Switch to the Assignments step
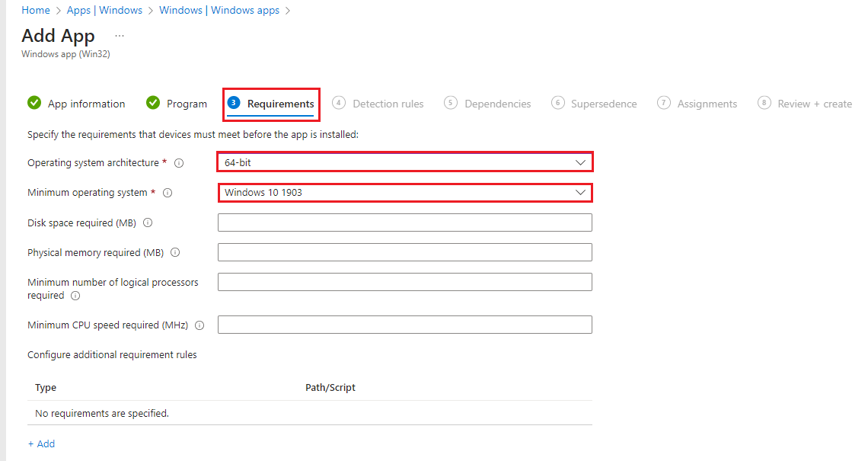Image resolution: width=868 pixels, height=461 pixels. coord(706,102)
